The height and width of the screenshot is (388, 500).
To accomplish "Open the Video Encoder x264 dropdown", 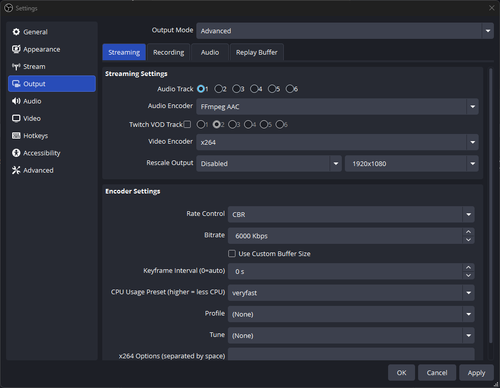I will (337, 142).
